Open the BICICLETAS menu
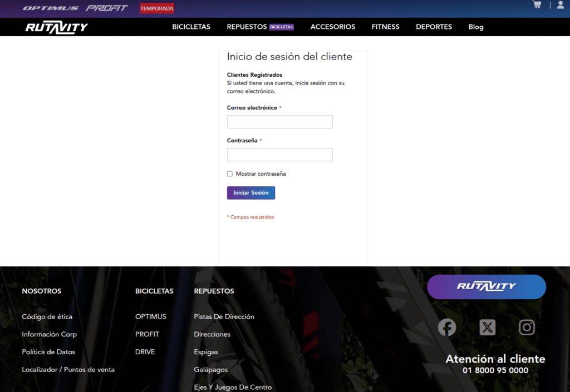 point(191,27)
